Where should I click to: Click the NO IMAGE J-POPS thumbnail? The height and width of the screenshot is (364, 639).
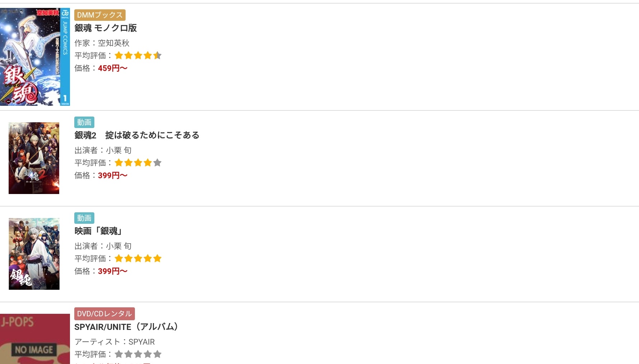point(35,339)
